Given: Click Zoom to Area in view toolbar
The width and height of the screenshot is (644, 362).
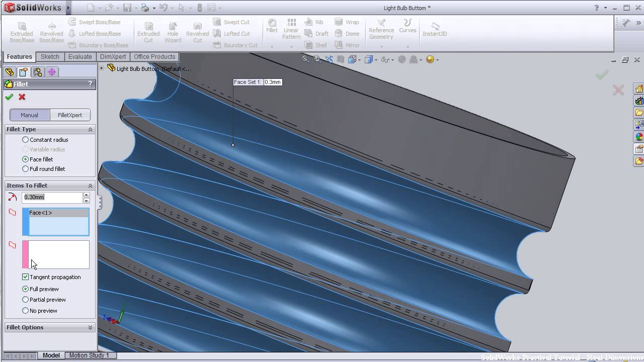Looking at the screenshot, I should click(x=317, y=59).
